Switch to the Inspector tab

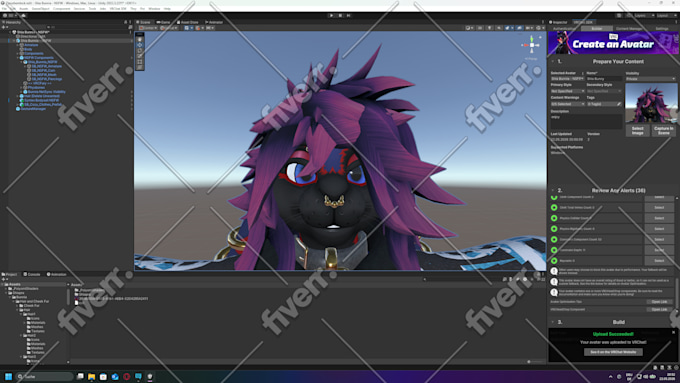pyautogui.click(x=559, y=22)
